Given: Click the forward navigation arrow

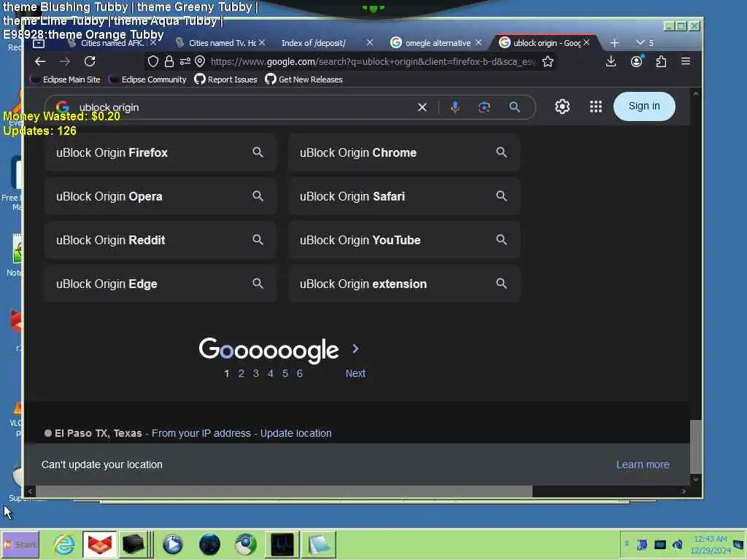Looking at the screenshot, I should [x=65, y=61].
